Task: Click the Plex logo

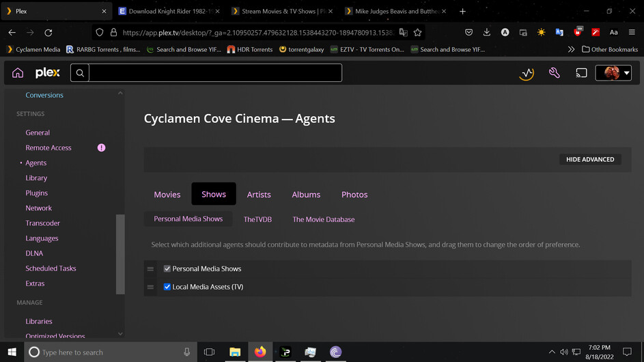Action: pos(48,72)
